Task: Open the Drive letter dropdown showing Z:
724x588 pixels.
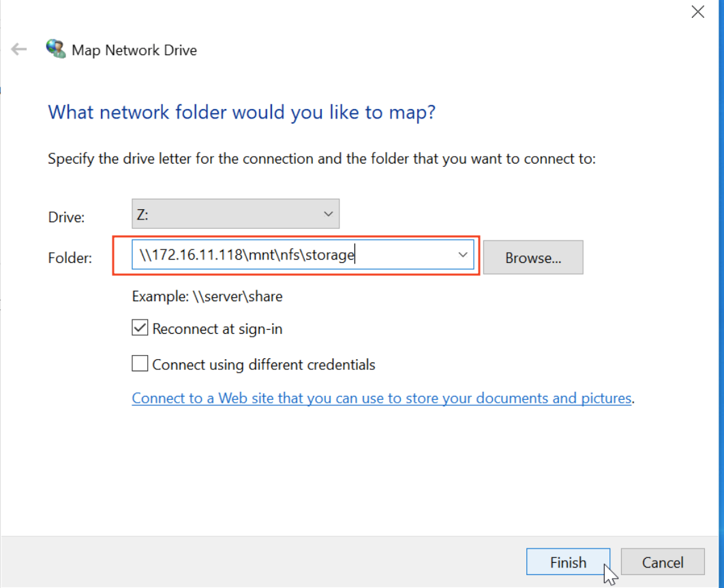Action: tap(235, 215)
